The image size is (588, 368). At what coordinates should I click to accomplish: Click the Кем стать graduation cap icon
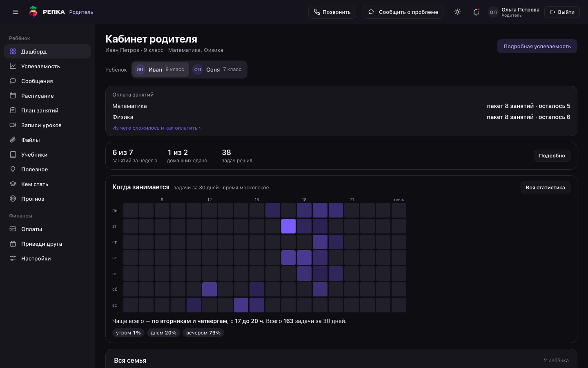[13, 184]
